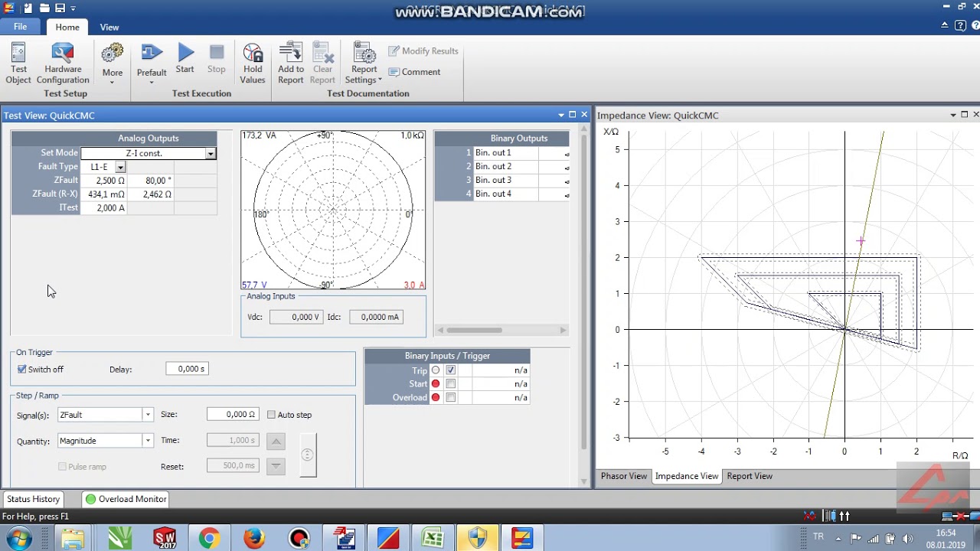Click the ramp step-up arrow button

click(276, 441)
